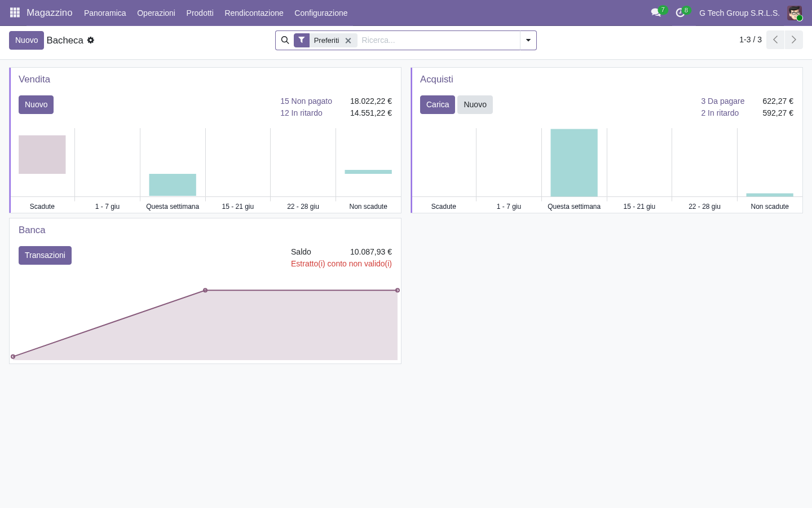The width and height of the screenshot is (812, 508).
Task: Open the conversations chat icon
Action: pos(656,12)
